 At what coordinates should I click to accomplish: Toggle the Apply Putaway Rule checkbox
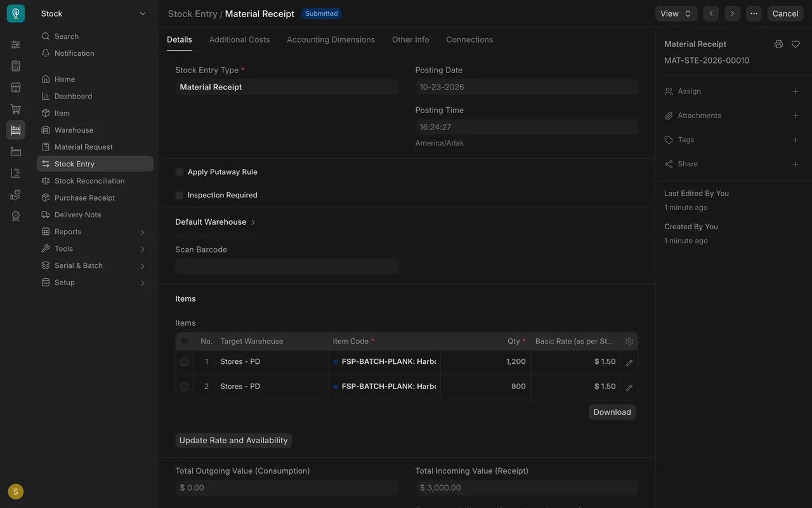point(180,172)
